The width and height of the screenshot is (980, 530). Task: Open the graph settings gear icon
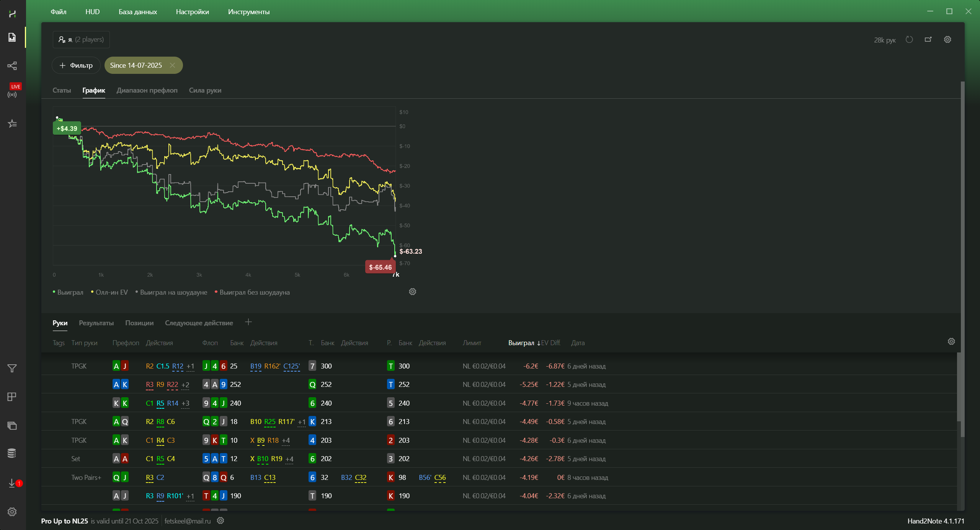coord(412,292)
